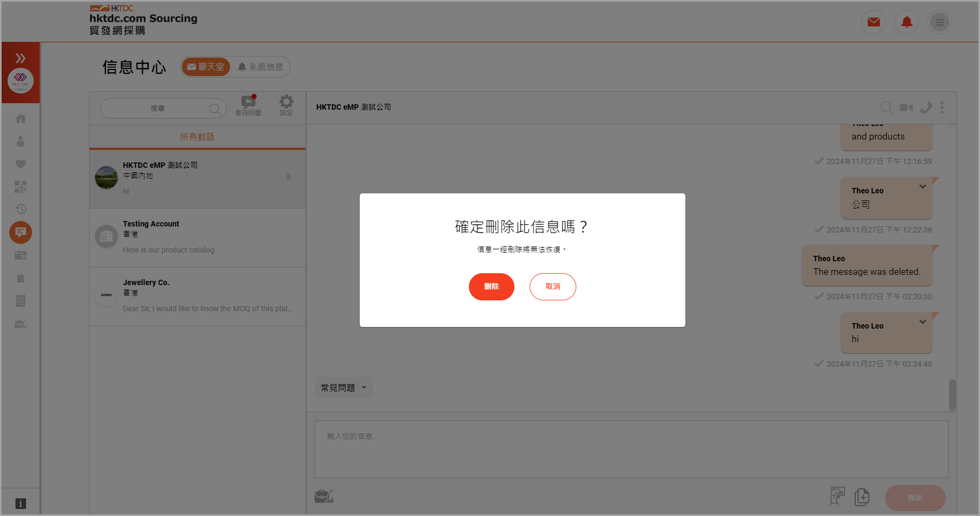The width and height of the screenshot is (980, 516).
Task: Open HKTDC eMP 測試公司 conversation
Action: 198,179
